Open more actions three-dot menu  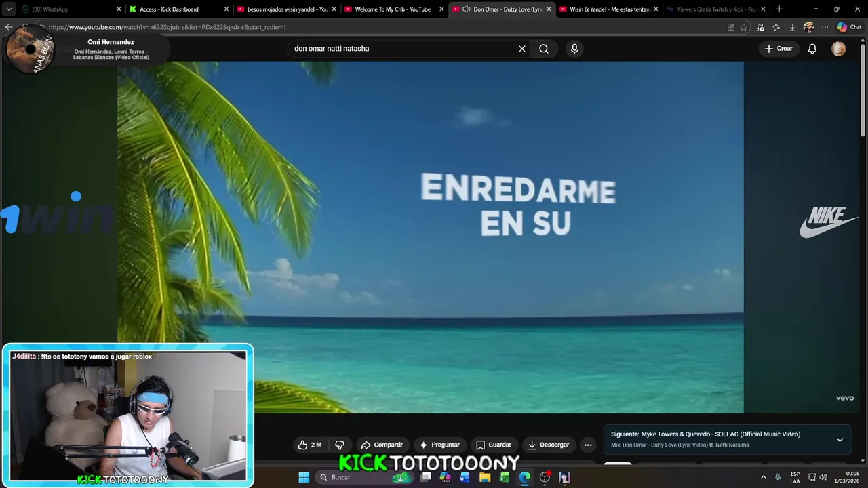(588, 445)
